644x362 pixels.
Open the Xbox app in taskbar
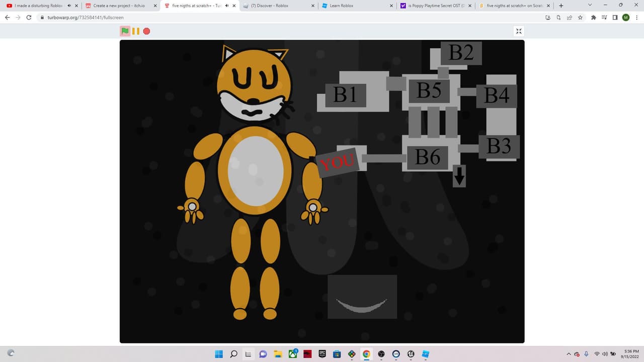pos(292,354)
